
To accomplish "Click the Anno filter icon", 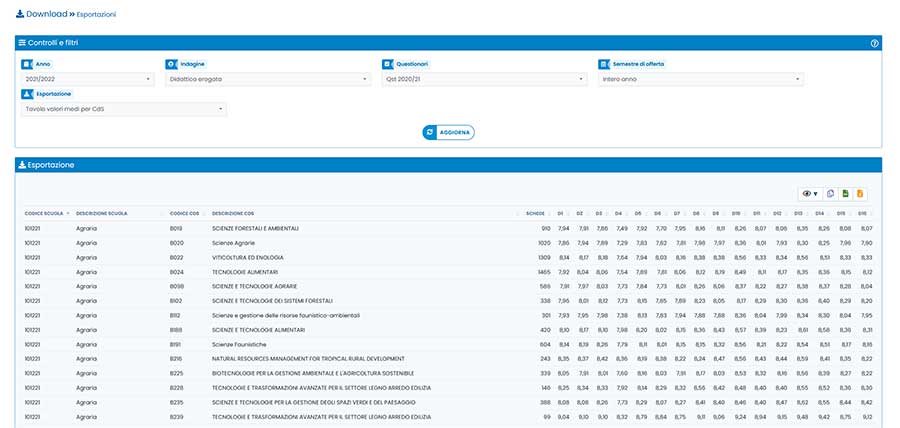I will [x=27, y=64].
